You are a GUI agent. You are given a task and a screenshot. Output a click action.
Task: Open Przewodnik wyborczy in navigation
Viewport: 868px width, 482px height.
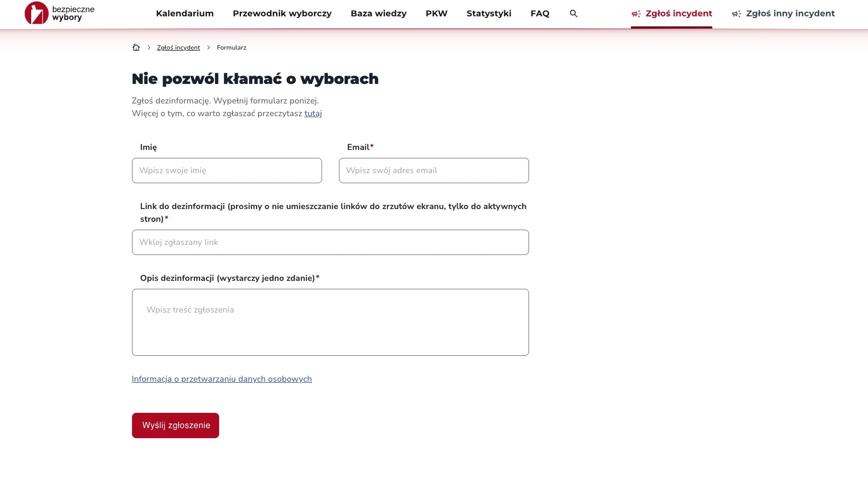pos(282,14)
